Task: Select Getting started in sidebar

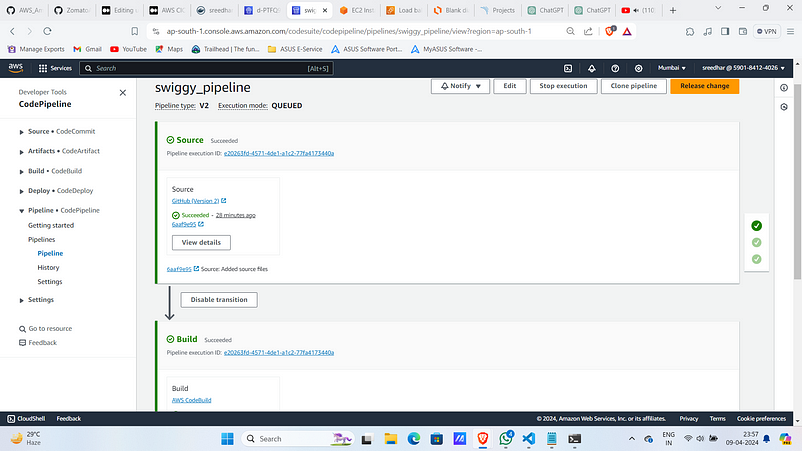Action: [51, 225]
